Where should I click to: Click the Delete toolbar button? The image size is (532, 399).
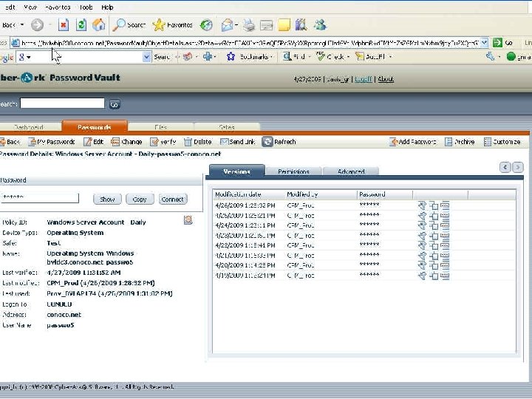click(x=198, y=142)
